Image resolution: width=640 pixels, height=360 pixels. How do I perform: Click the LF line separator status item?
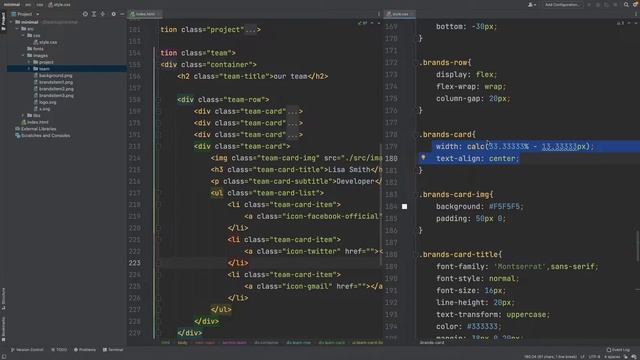click(582, 356)
